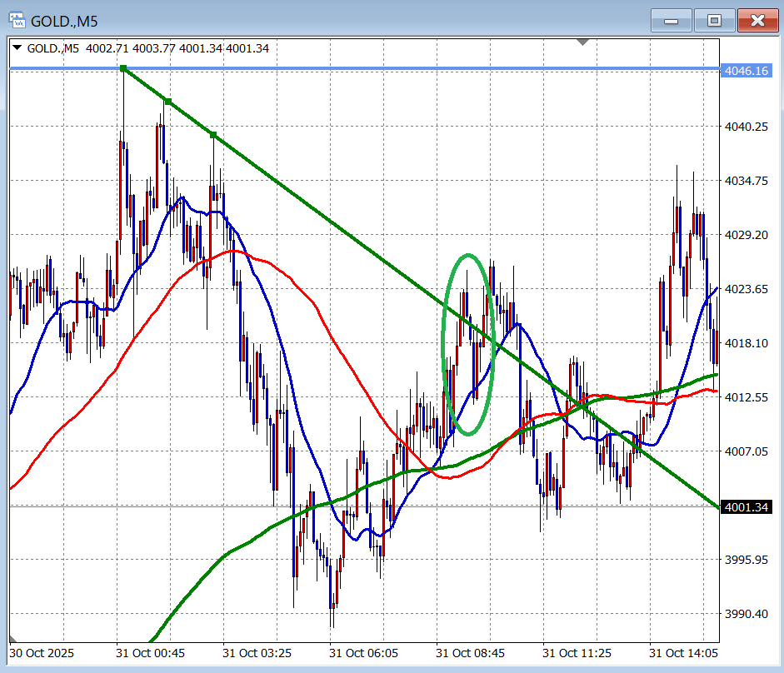Screen dimensions: 784x673
Task: Click the 30 Oct 2025 date label
Action: click(x=40, y=654)
